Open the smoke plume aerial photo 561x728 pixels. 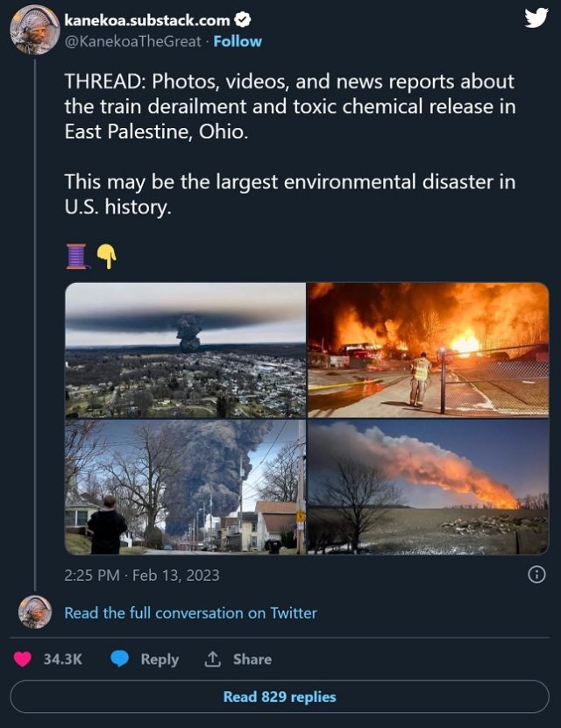186,350
